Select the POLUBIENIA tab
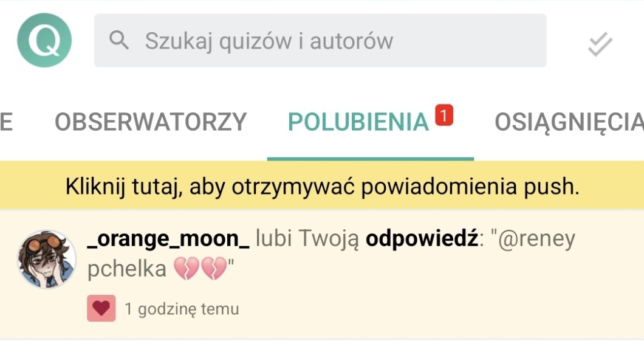This screenshot has height=355, width=644. pos(358,122)
